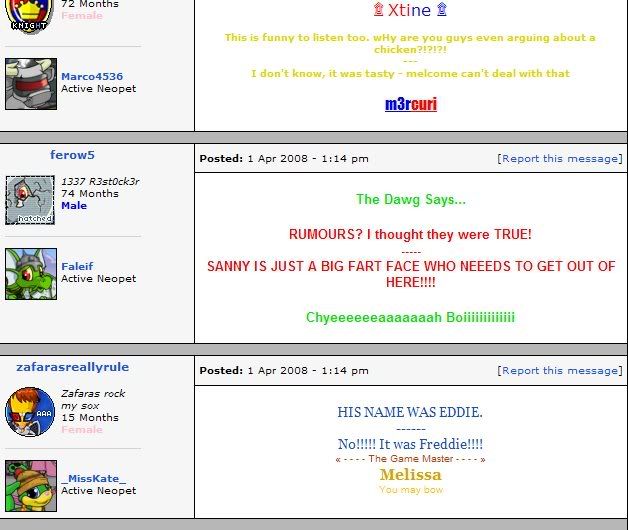Click 'The Dawg Says...' green text
The width and height of the screenshot is (628, 530).
click(x=410, y=200)
